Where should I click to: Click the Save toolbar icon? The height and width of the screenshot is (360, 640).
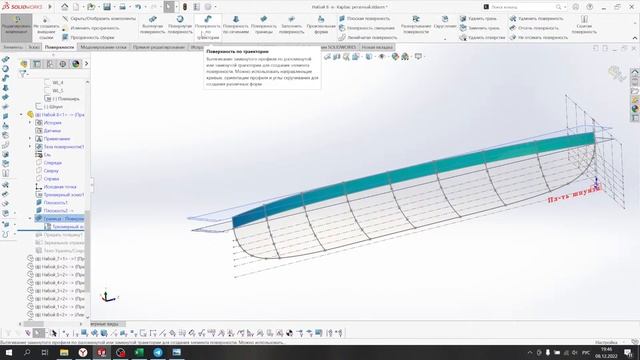tap(107, 7)
